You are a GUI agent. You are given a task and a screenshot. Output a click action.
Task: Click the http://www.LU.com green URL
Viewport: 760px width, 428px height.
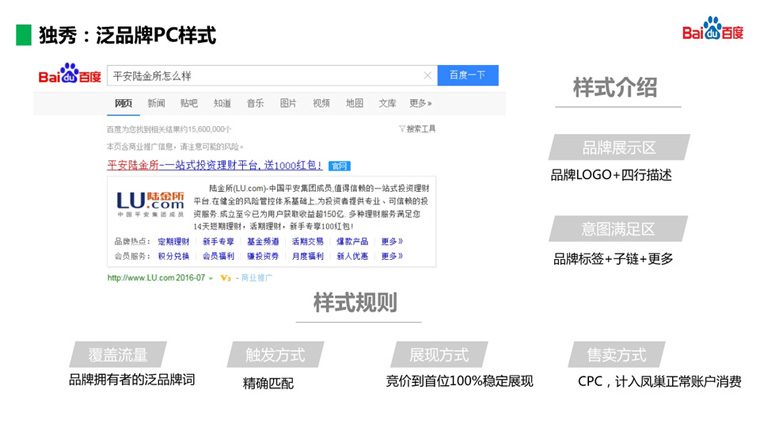click(156, 278)
